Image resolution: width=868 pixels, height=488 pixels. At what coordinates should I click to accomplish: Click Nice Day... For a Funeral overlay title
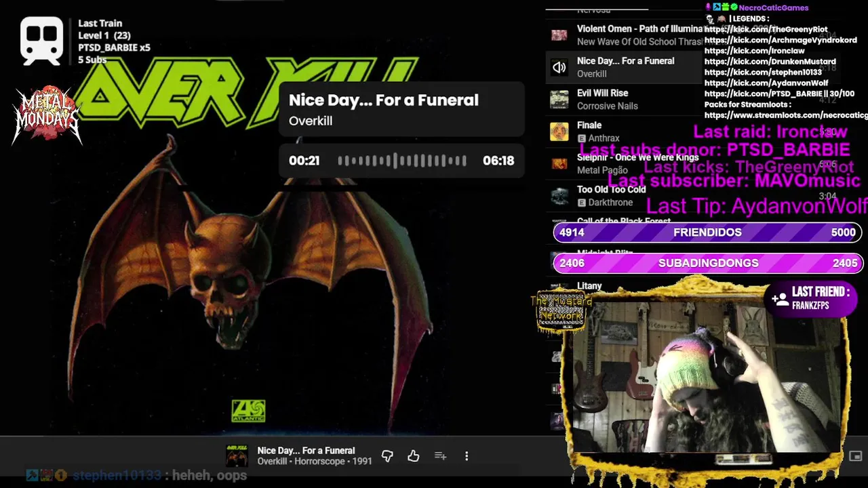tap(384, 100)
